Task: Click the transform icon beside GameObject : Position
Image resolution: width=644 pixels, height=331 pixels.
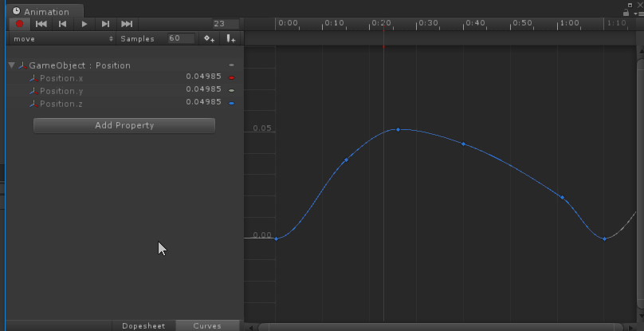Action: click(22, 65)
